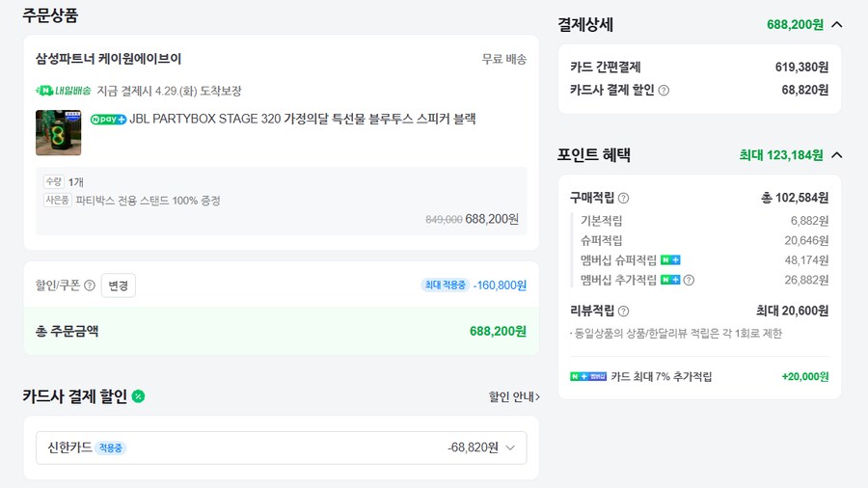Click the 최대 적용중 badge

click(x=445, y=285)
